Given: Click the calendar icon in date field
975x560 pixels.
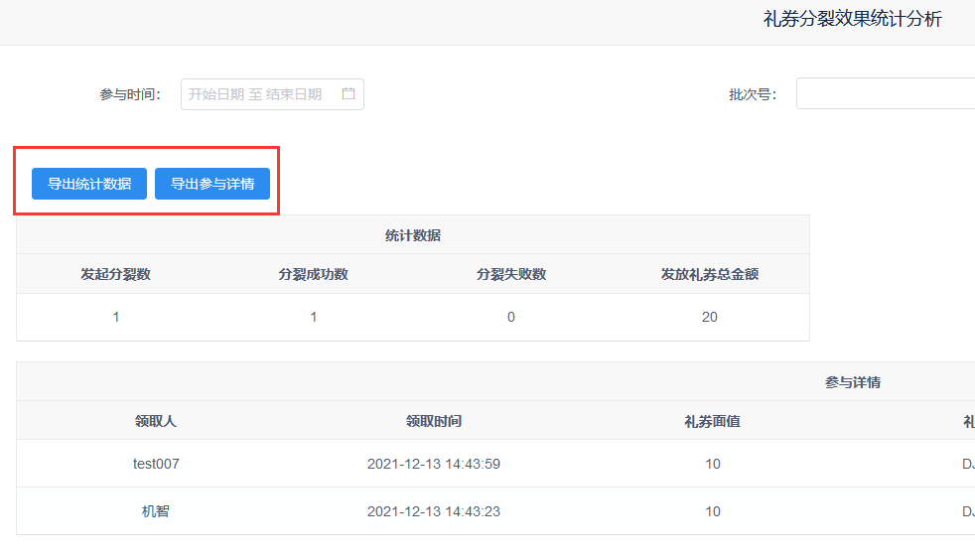Looking at the screenshot, I should [x=348, y=94].
